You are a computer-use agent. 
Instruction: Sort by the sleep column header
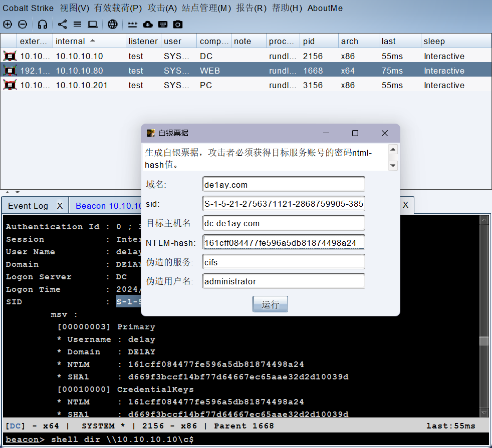click(456, 41)
